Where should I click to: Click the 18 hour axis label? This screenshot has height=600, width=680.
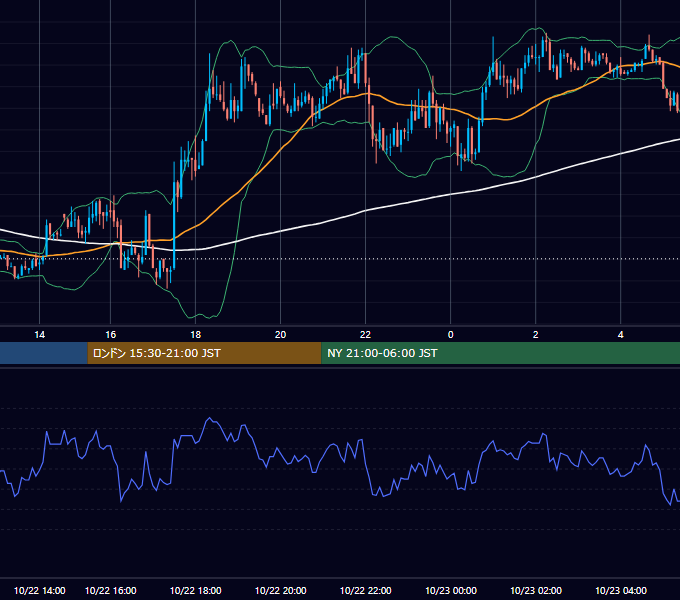196,335
